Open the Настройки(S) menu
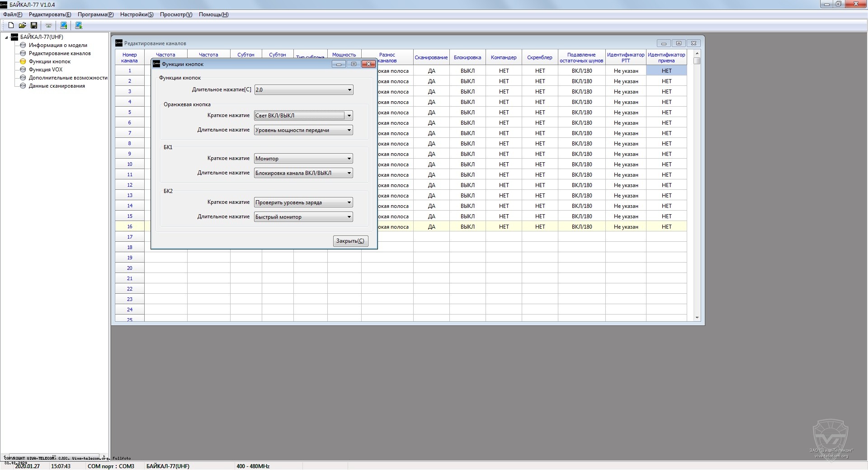868x470 pixels. coord(137,14)
